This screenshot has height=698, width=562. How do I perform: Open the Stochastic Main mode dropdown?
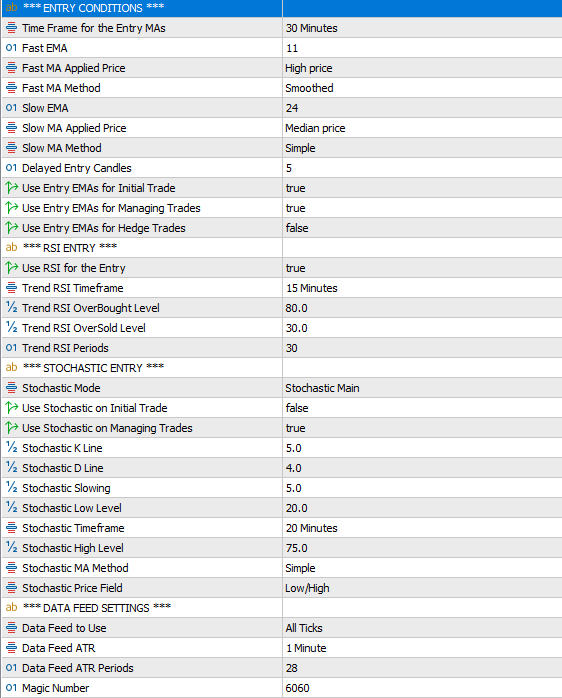click(x=422, y=388)
